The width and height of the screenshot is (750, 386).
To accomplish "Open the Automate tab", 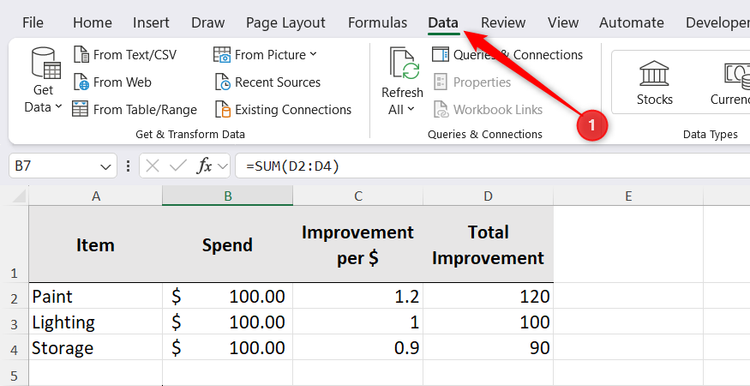I will click(631, 22).
